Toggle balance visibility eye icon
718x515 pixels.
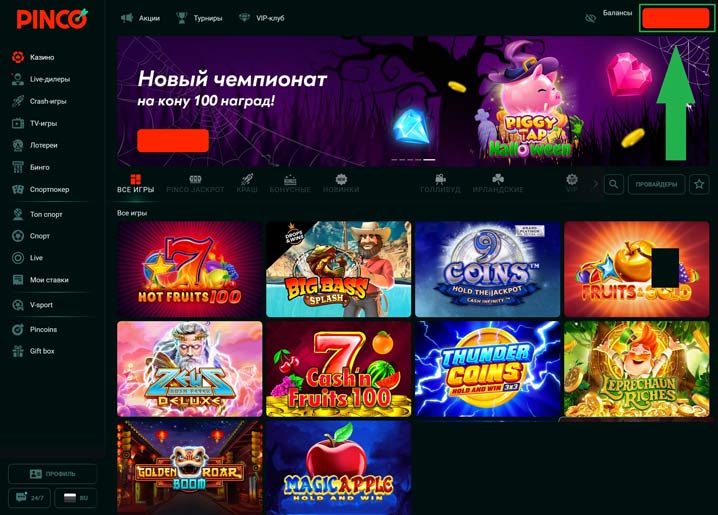(x=590, y=18)
